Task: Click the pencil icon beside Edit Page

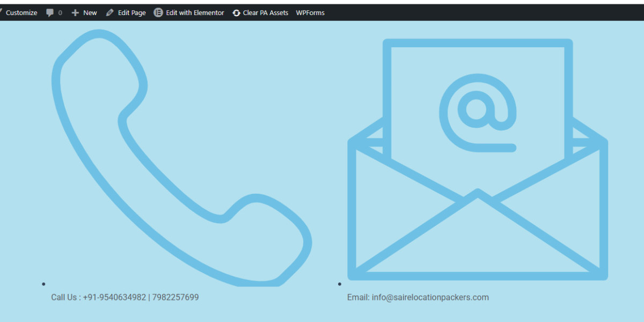Action: (110, 13)
